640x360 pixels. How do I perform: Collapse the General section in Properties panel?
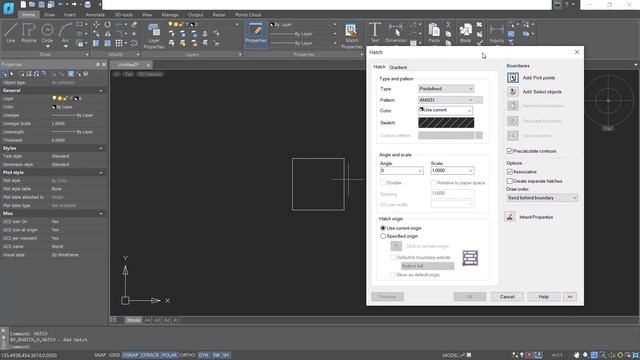101,91
